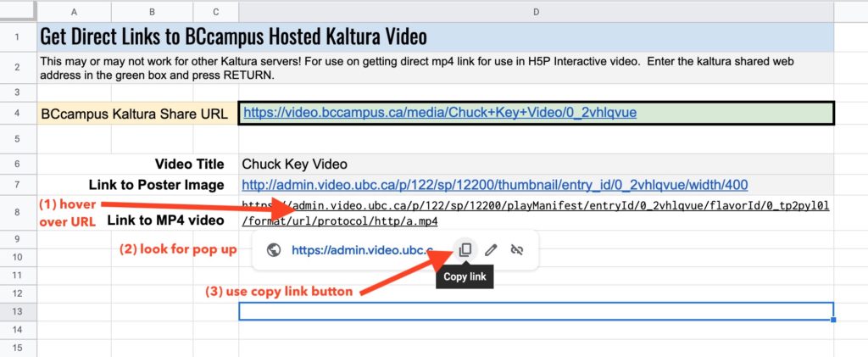Select column D header

(536, 12)
